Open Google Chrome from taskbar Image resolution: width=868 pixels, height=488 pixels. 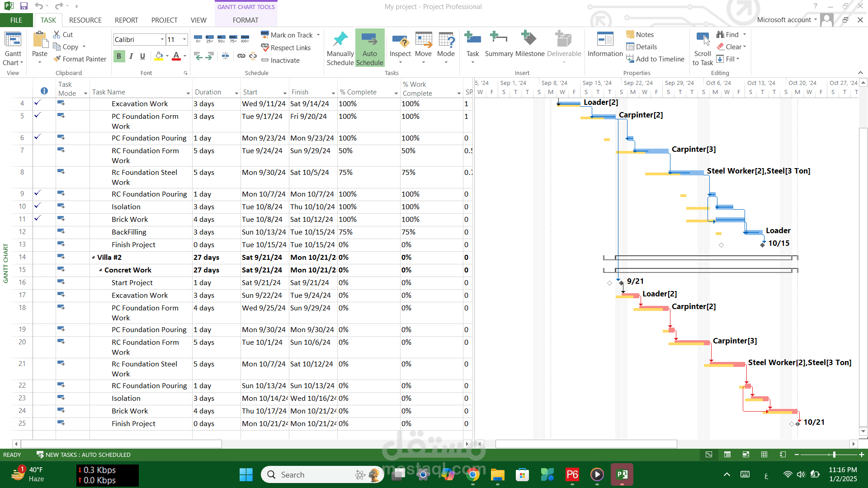pyautogui.click(x=473, y=474)
